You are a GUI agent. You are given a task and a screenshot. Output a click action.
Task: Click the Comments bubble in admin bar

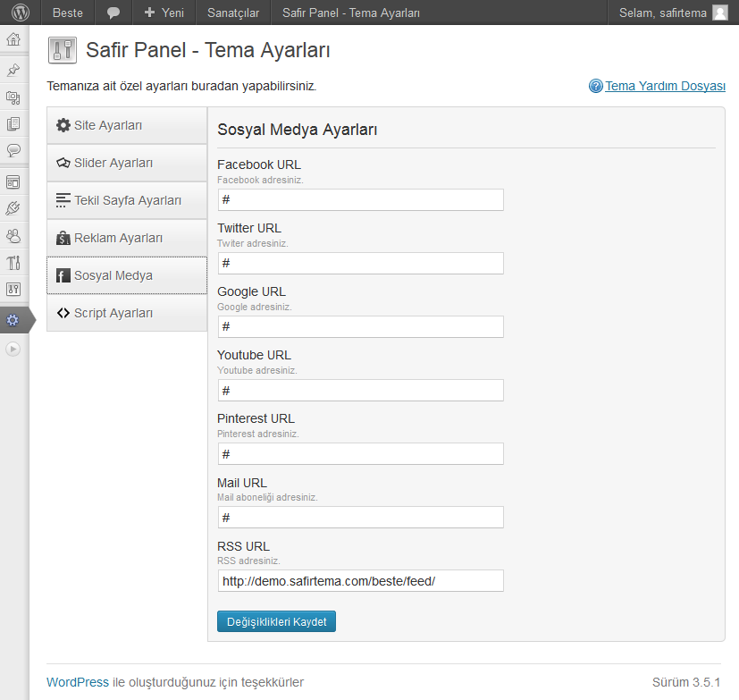[x=113, y=13]
